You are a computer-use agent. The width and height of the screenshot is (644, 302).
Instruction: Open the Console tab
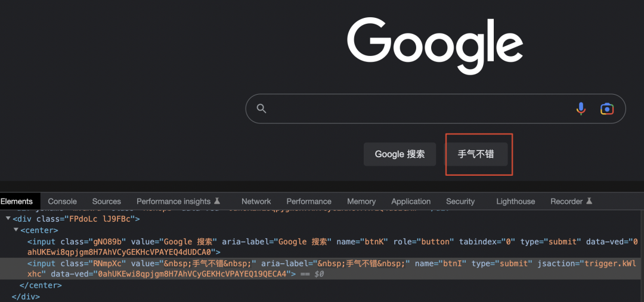(63, 201)
